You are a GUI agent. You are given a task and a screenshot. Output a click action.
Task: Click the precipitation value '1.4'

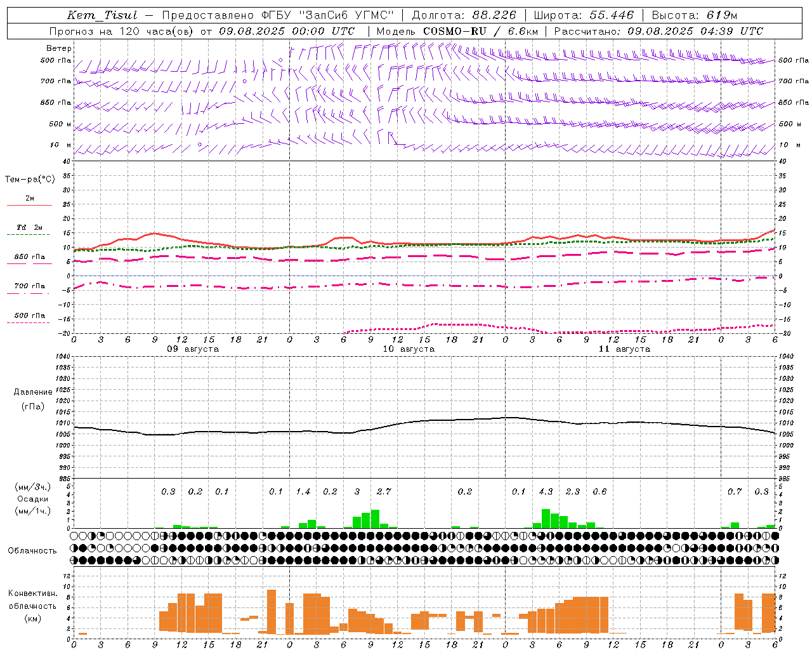(303, 491)
